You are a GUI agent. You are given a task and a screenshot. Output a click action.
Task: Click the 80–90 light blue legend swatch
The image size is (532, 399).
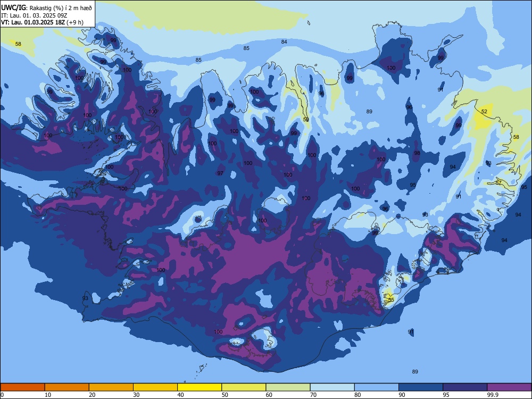click(x=377, y=387)
